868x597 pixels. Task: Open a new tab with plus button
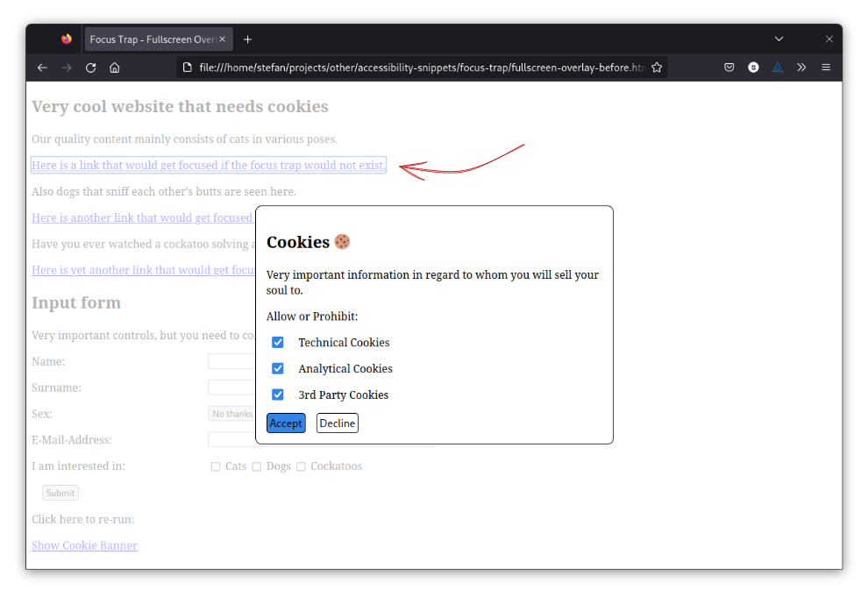pos(248,39)
